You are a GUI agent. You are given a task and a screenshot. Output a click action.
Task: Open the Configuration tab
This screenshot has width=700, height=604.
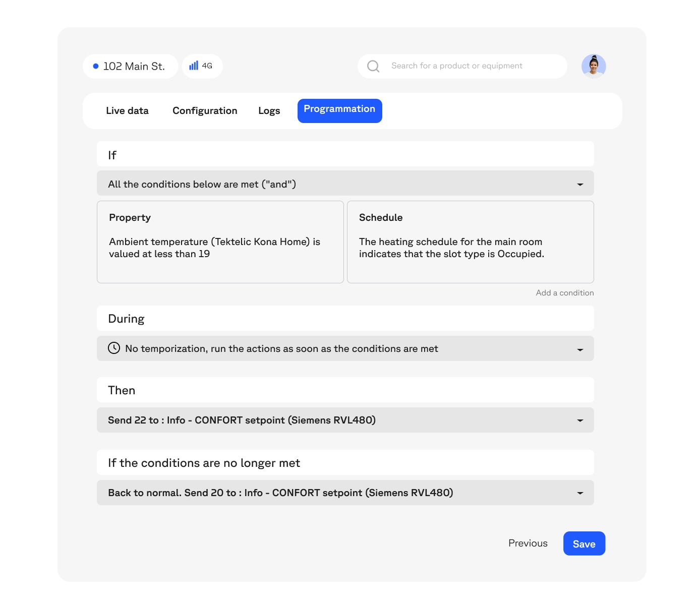pos(205,111)
